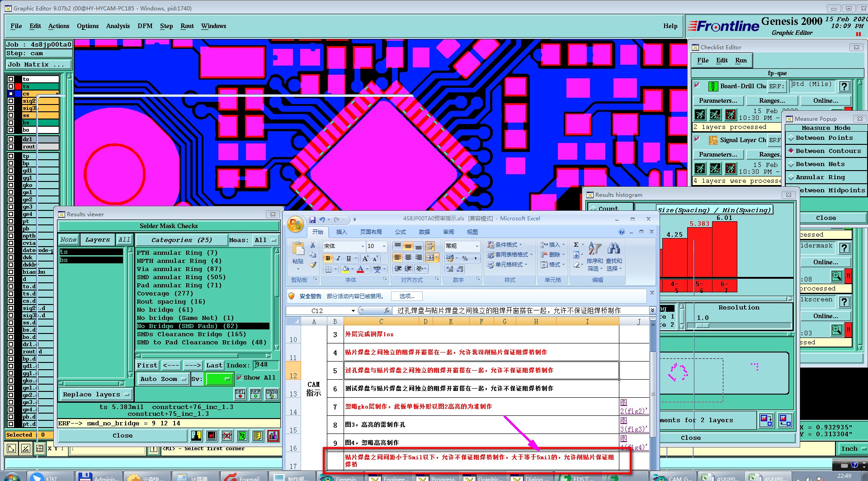Image resolution: width=868 pixels, height=481 pixels.
Task: Select Between Nets measure mode
Action: click(x=824, y=164)
